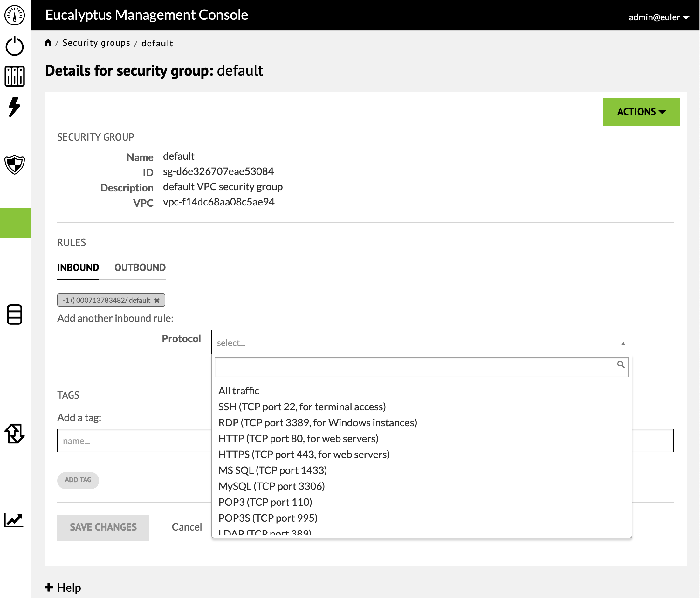This screenshot has width=700, height=598.
Task: Select SSH TCP port 22 option
Action: (421, 407)
